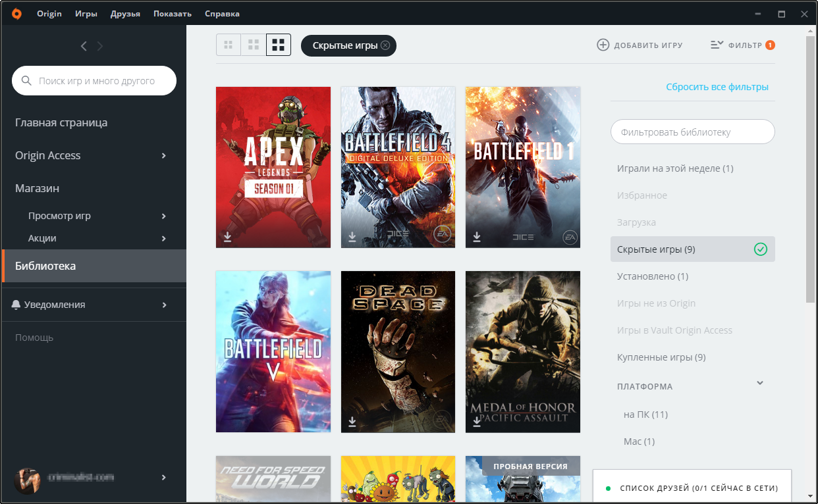Toggle Играли на этой неделе filter
This screenshot has width=818, height=504.
click(x=674, y=168)
